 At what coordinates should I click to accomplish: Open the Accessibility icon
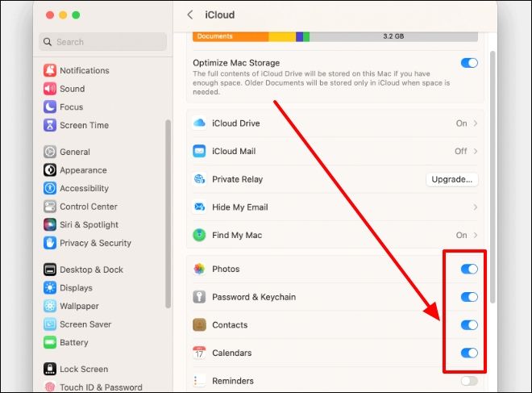(x=50, y=188)
